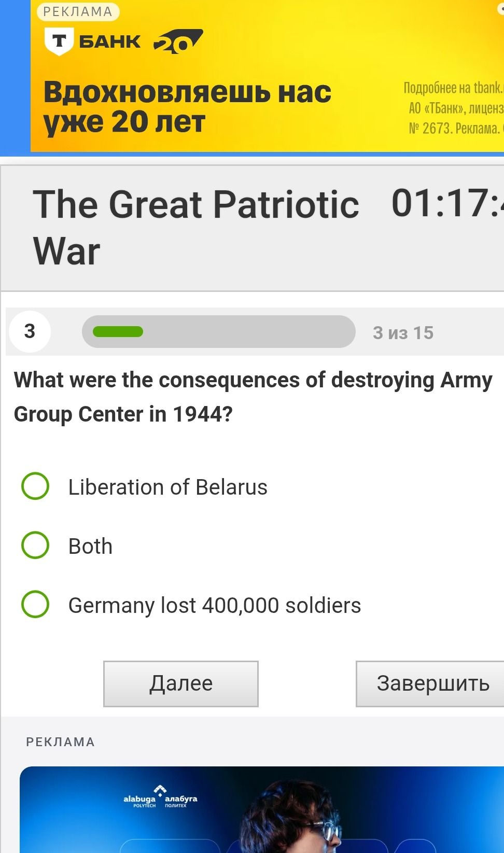Click the question number 3 circle
Viewport: 504px width, 853px height.
(x=30, y=331)
